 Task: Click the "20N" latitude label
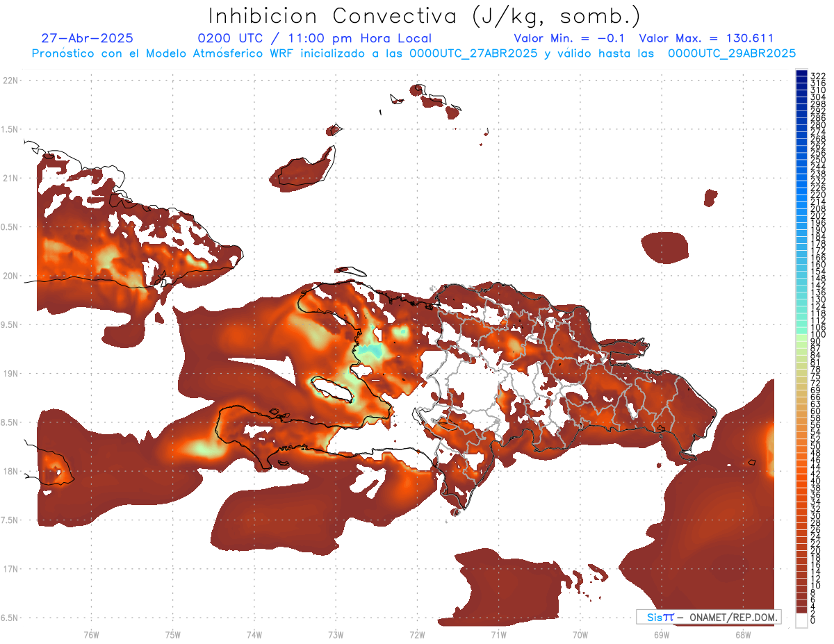point(10,276)
